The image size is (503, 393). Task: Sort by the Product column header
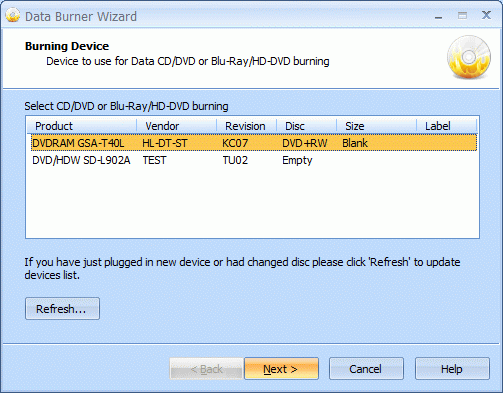pos(81,126)
